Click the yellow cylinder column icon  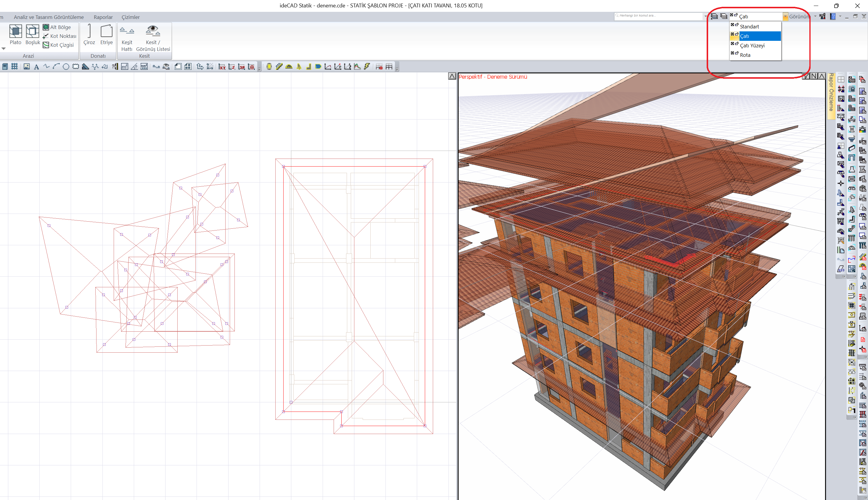click(x=269, y=67)
